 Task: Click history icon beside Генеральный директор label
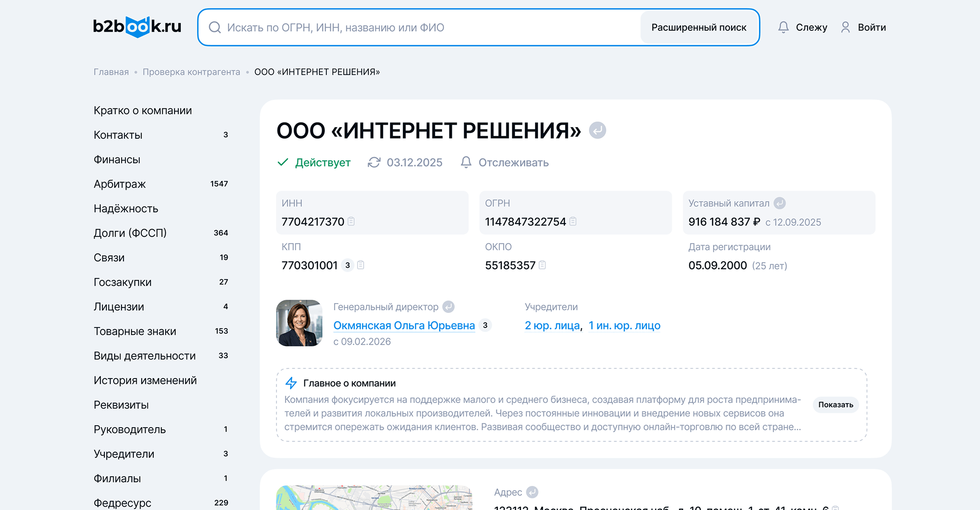point(448,307)
